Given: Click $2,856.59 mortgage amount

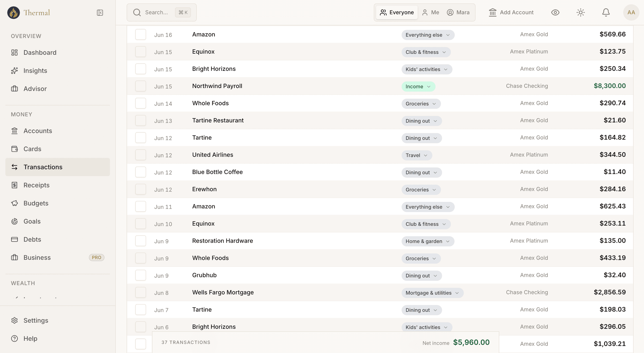Looking at the screenshot, I should click(610, 292).
